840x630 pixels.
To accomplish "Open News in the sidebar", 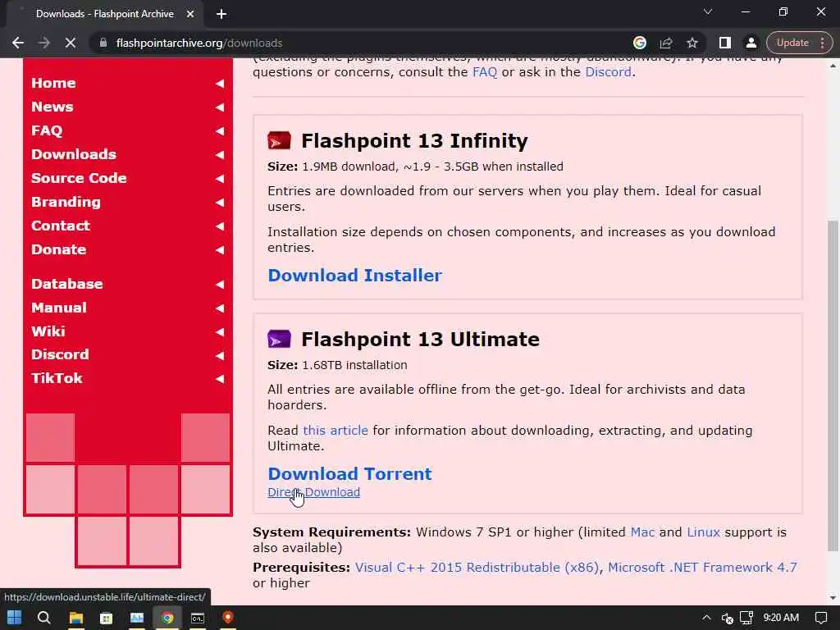I will [52, 107].
